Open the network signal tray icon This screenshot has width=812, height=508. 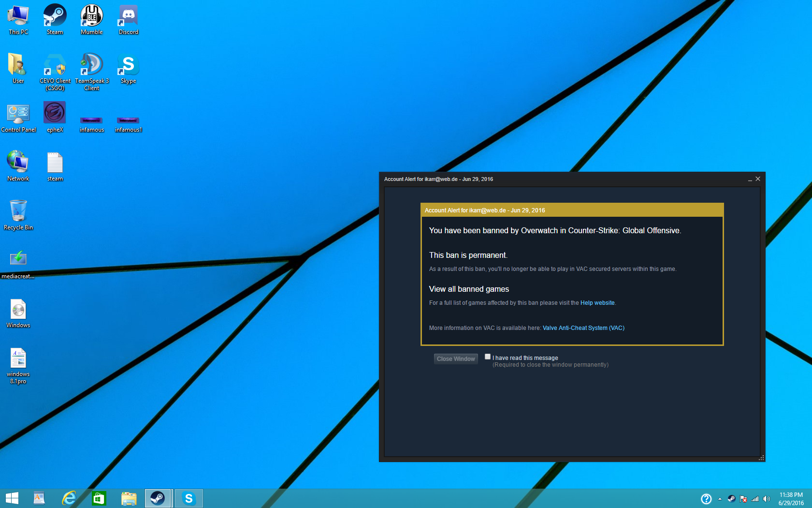(755, 499)
